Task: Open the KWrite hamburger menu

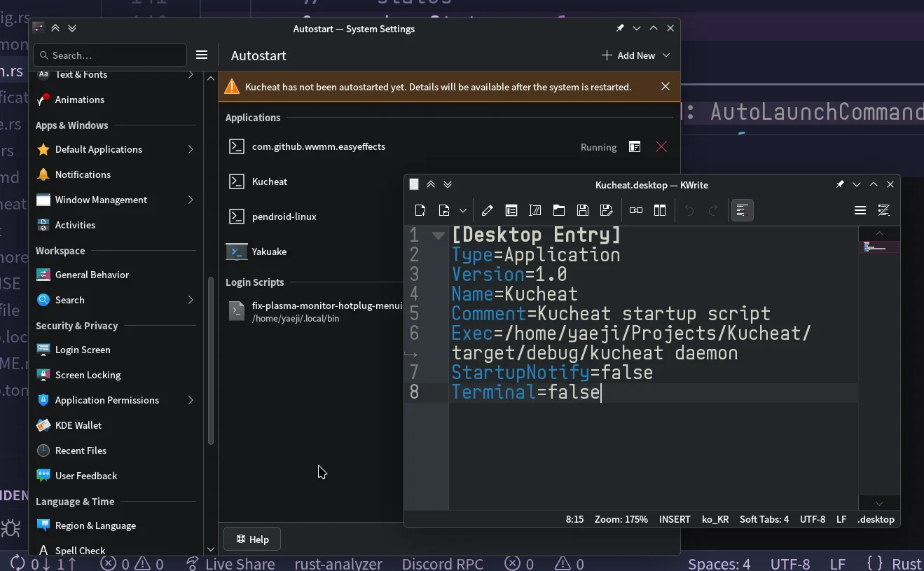Action: click(x=860, y=210)
